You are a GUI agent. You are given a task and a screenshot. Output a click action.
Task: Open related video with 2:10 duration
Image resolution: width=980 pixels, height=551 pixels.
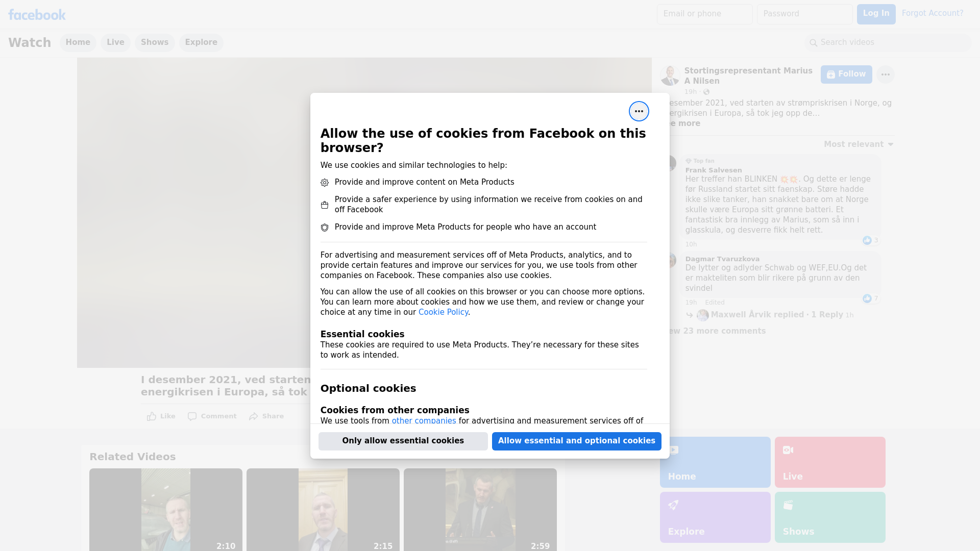tap(166, 510)
